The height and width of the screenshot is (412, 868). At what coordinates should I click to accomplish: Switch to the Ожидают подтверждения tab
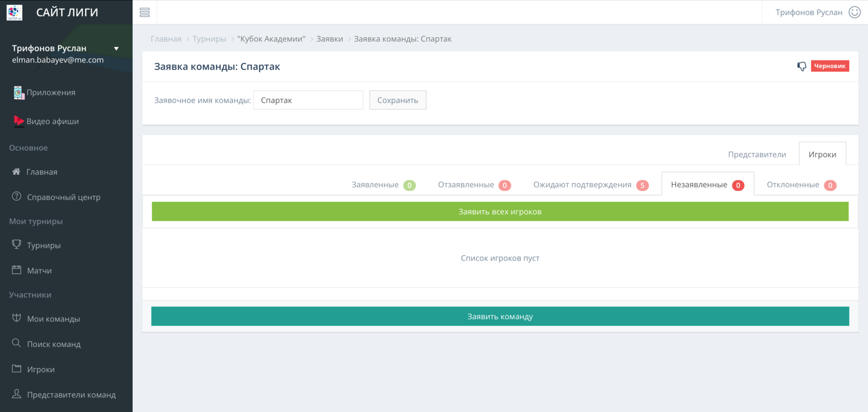tap(591, 185)
